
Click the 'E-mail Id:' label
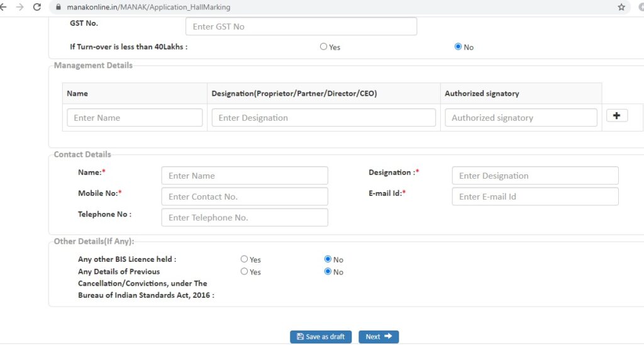point(387,193)
